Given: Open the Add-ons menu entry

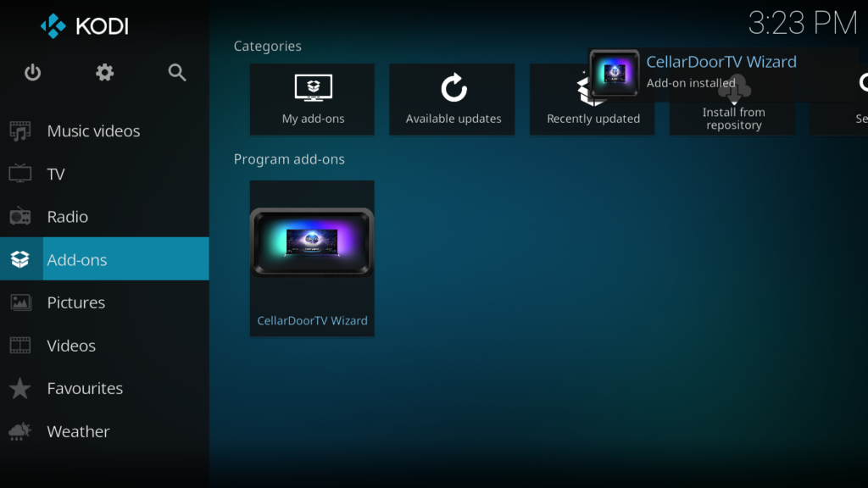Looking at the screenshot, I should 77,259.
